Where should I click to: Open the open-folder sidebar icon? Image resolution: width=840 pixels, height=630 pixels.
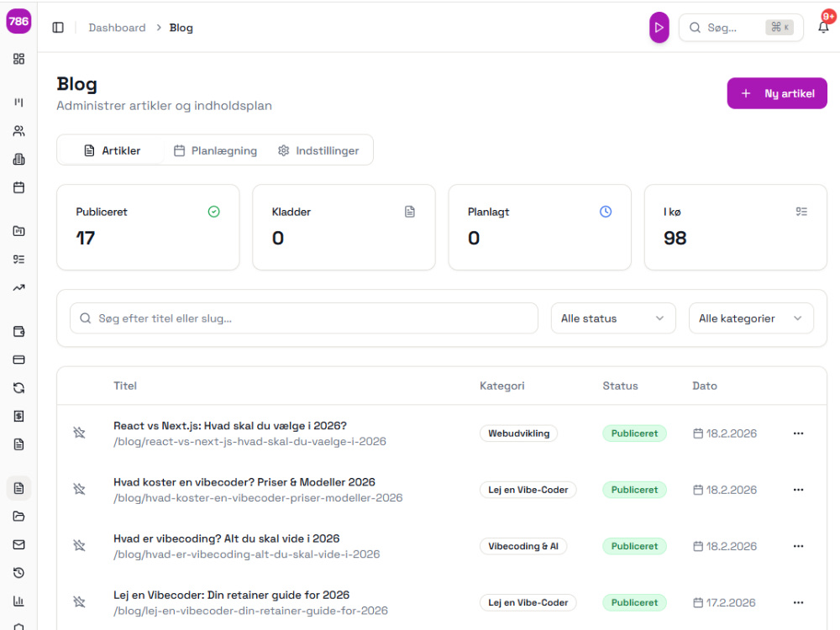click(x=18, y=517)
